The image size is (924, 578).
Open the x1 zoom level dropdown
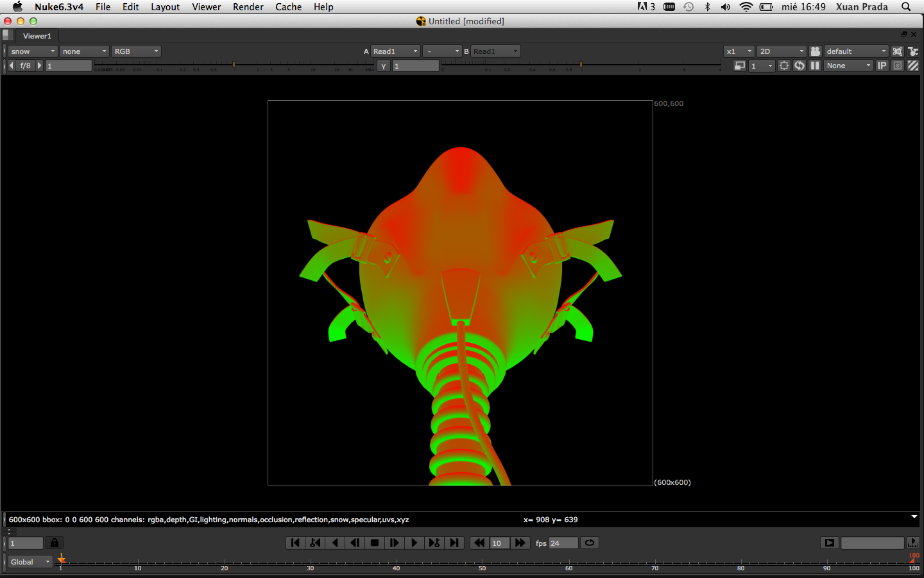[x=739, y=51]
